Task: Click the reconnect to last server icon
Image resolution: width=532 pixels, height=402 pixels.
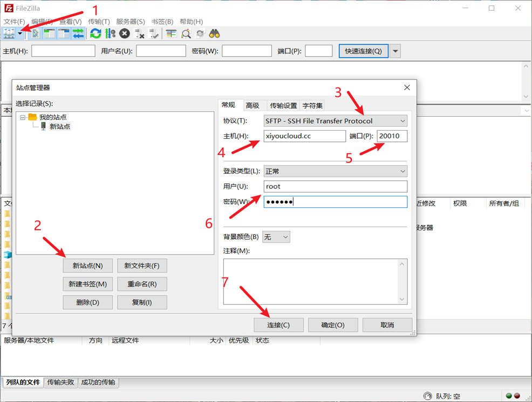Action: click(x=154, y=33)
